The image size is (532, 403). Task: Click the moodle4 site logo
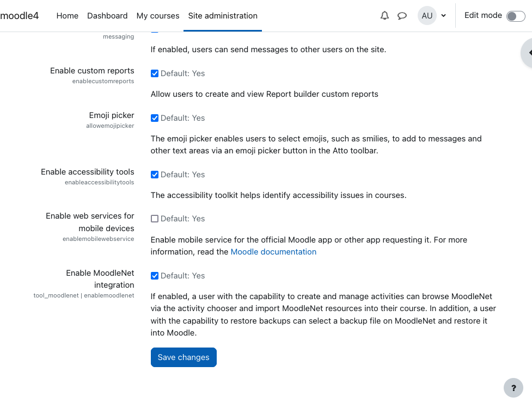[x=20, y=16]
